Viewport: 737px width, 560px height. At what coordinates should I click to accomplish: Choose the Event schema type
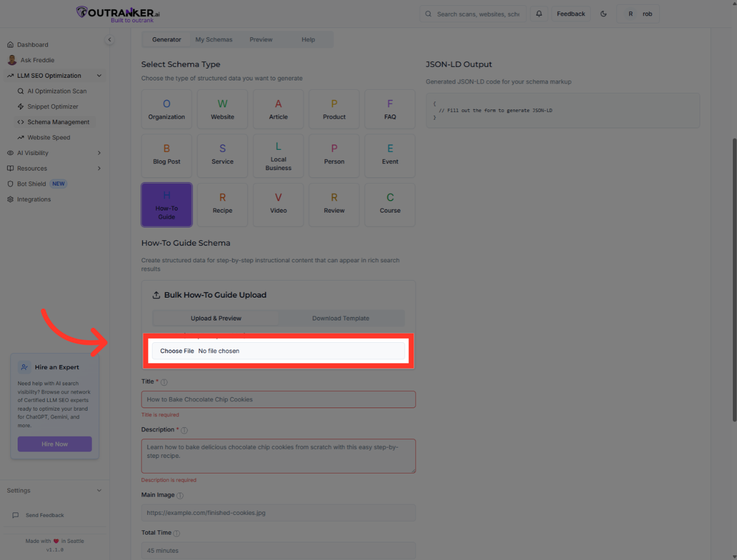coord(390,156)
